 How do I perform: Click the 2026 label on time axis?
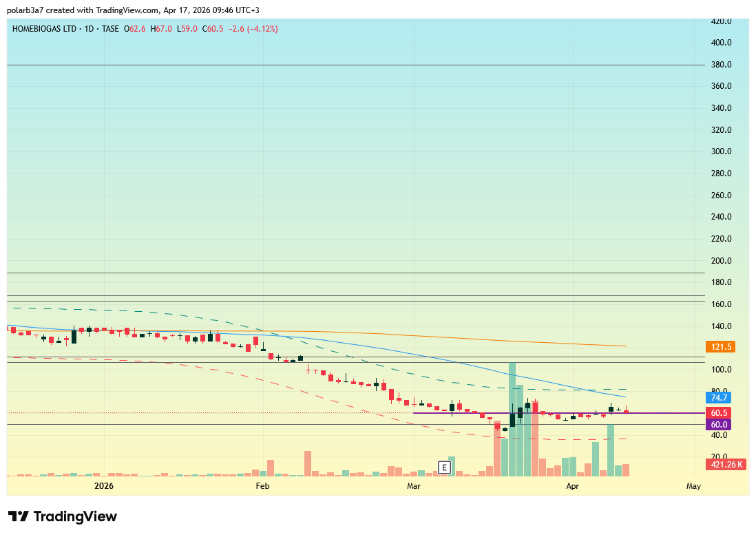click(x=104, y=486)
